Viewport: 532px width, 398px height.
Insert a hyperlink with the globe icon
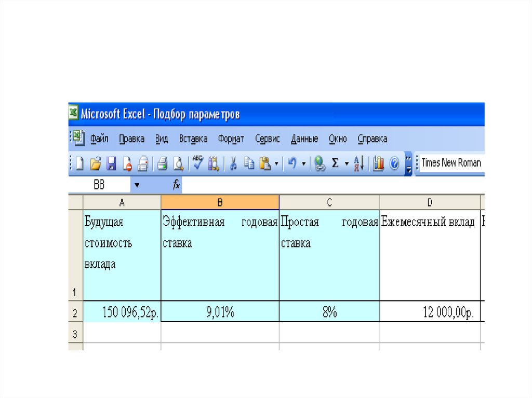(x=320, y=164)
